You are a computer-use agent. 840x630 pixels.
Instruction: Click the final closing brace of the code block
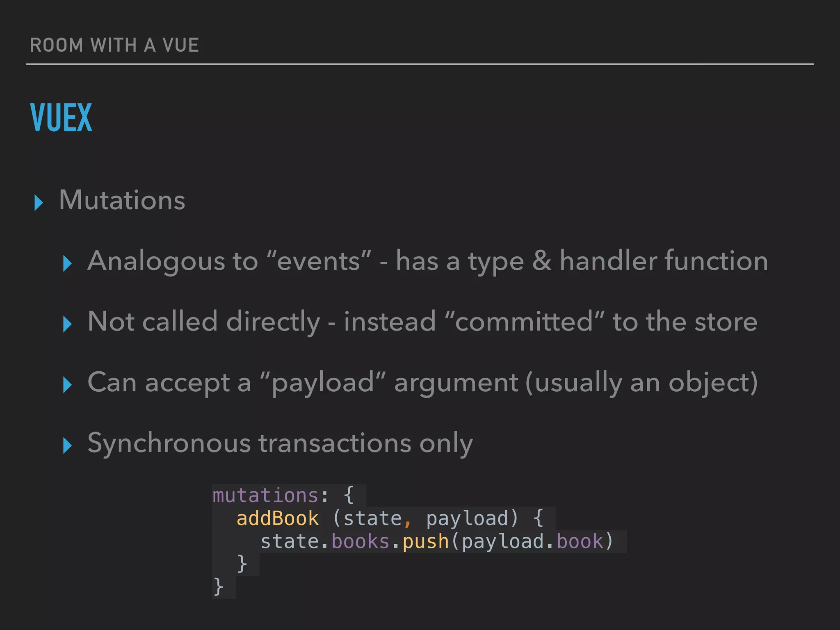pyautogui.click(x=218, y=587)
